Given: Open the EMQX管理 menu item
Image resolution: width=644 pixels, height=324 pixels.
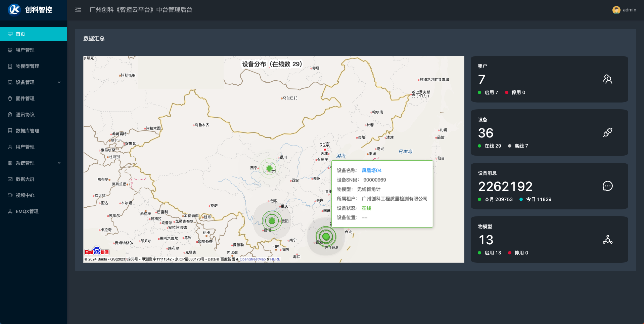Looking at the screenshot, I should click(x=27, y=211).
